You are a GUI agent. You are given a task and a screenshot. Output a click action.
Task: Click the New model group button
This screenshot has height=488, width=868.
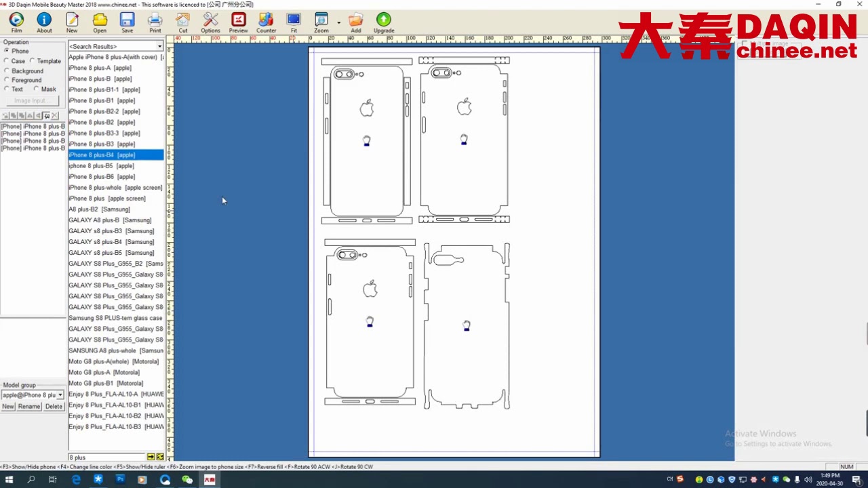click(x=8, y=407)
